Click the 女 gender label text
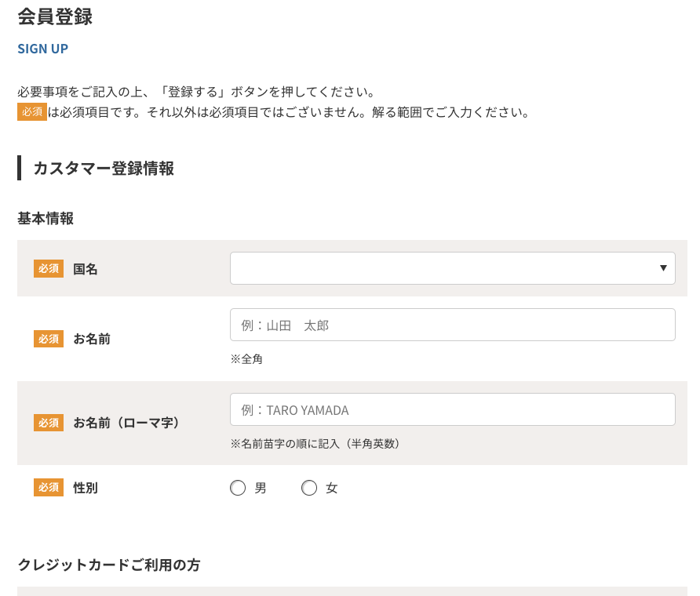This screenshot has width=700, height=596. click(x=332, y=489)
